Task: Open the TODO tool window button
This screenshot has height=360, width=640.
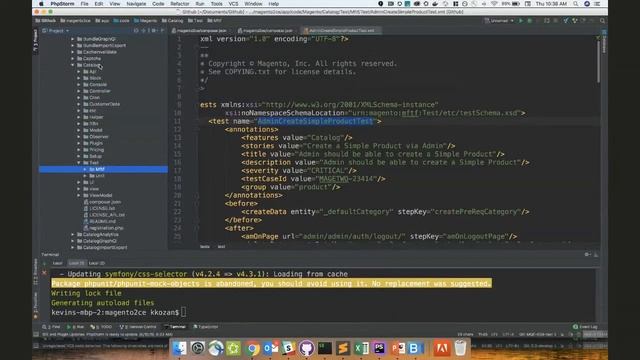Action: [101, 327]
